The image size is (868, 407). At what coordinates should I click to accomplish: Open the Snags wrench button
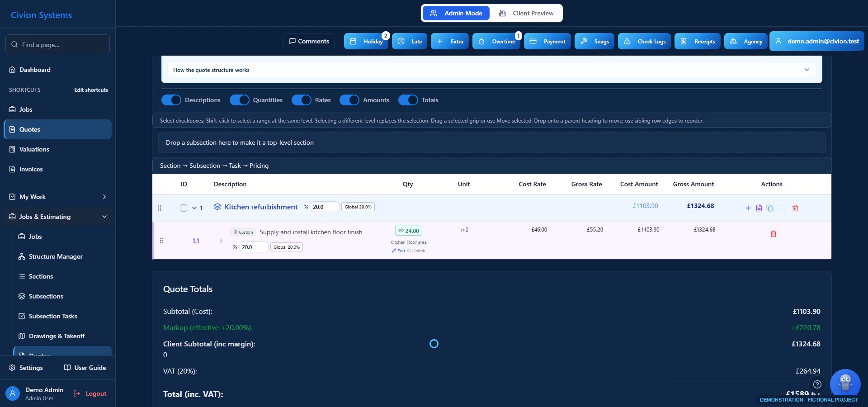594,41
